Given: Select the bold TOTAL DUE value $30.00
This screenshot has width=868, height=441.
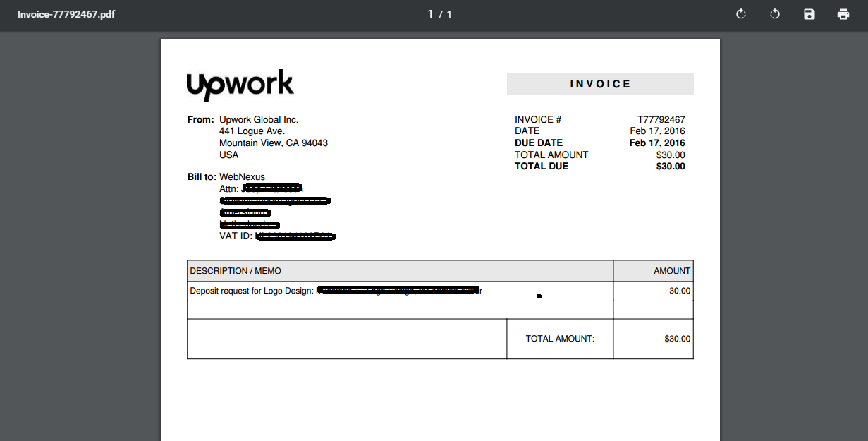Looking at the screenshot, I should coord(671,167).
